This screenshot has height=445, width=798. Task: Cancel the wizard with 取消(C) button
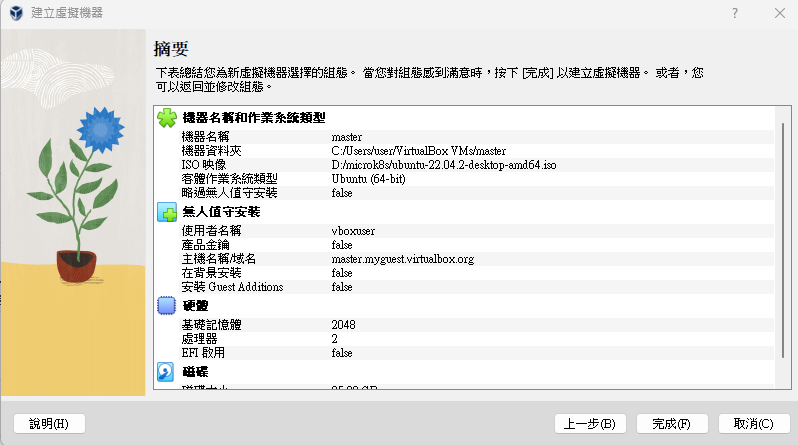[754, 424]
